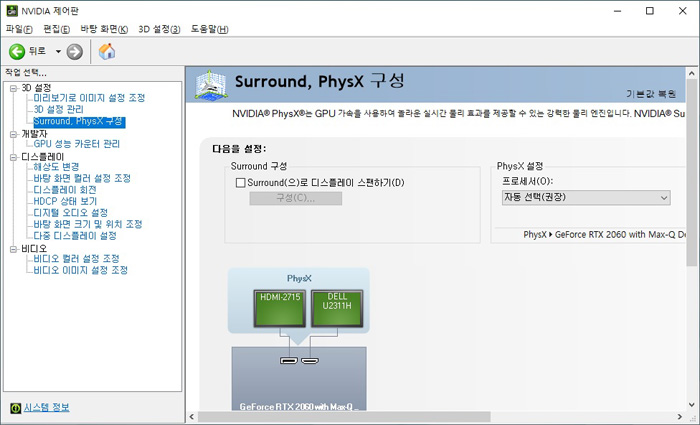This screenshot has width=700, height=425.
Task: Maximize the NVIDIA 제어판 window
Action: [x=650, y=11]
